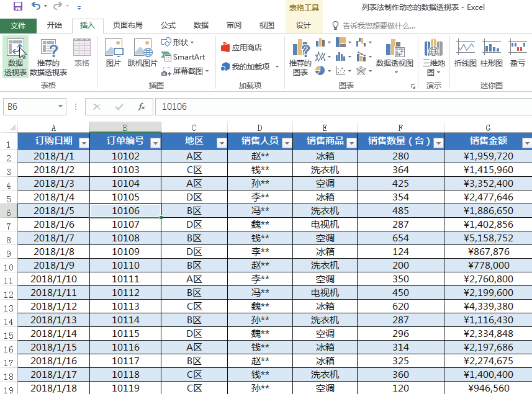The height and width of the screenshot is (394, 532).
Task: Switch to the Page Layout (页面布局) tab
Action: pyautogui.click(x=128, y=25)
